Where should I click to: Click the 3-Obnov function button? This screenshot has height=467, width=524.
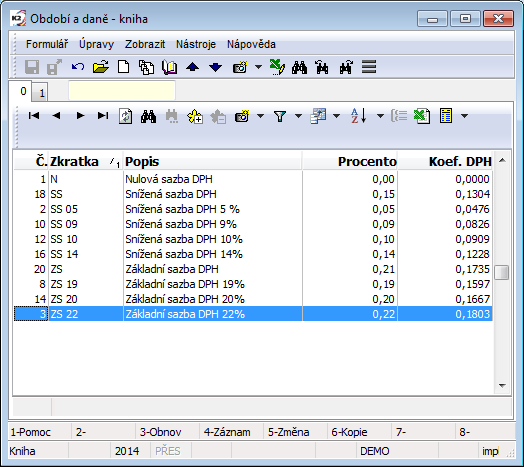167,432
